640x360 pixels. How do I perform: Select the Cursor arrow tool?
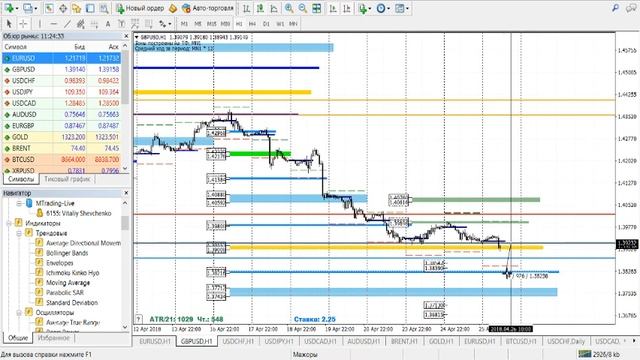click(x=9, y=24)
